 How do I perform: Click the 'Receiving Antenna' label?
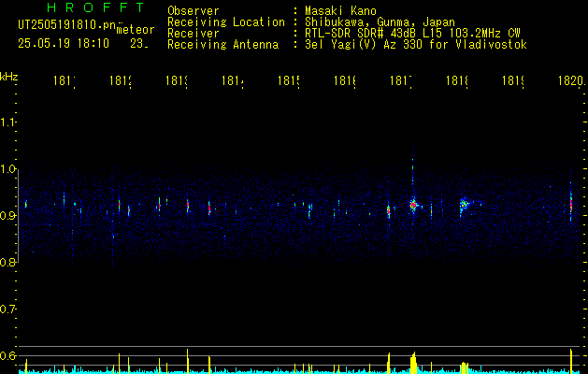click(x=222, y=45)
